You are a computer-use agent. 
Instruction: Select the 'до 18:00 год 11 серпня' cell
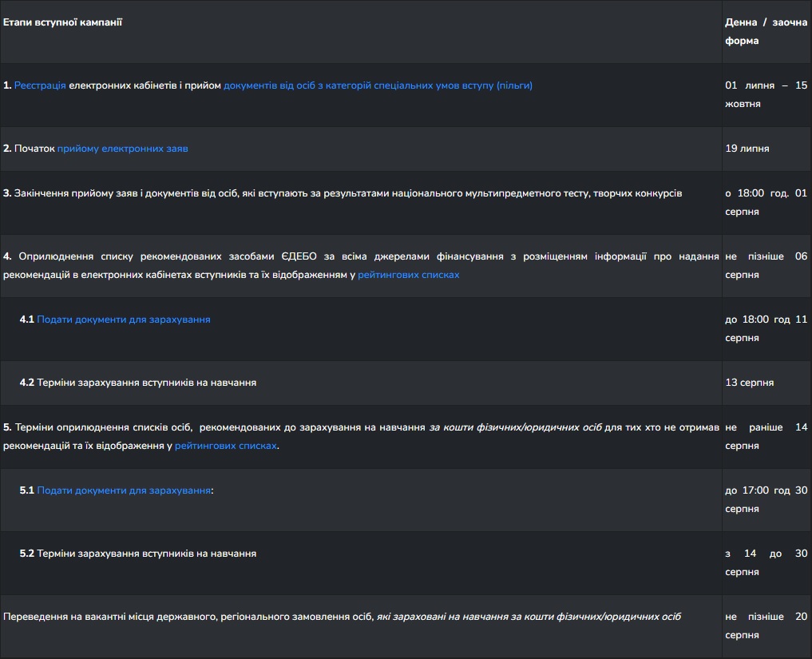pyautogui.click(x=766, y=329)
